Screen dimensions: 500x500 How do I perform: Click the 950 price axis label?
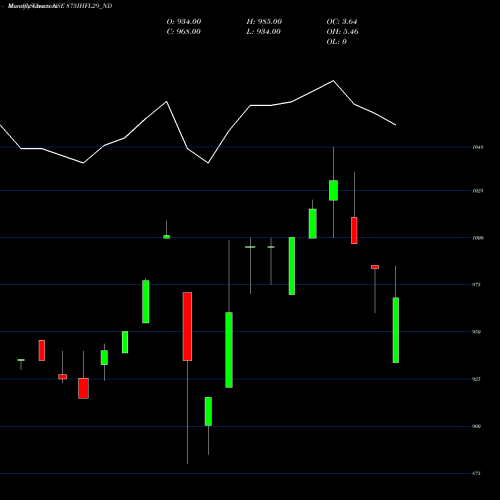click(x=477, y=332)
